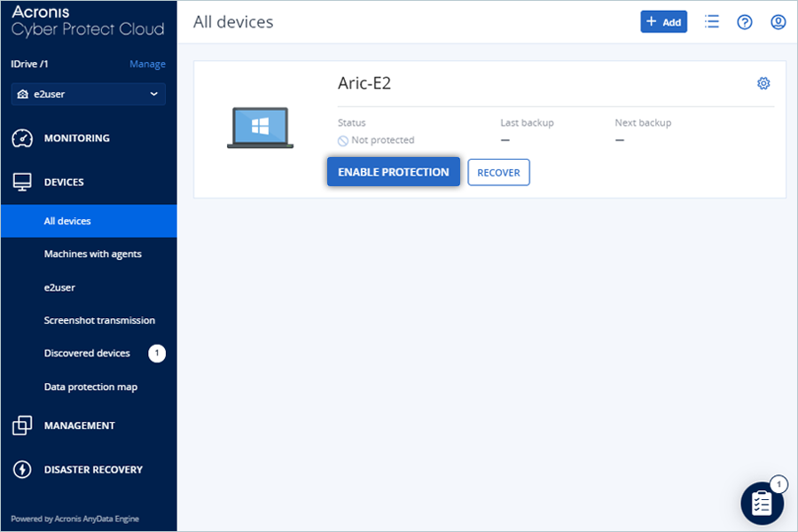Click 'Powered by Acronis AnyData Engine' text
The height and width of the screenshot is (532, 798).
tap(74, 519)
